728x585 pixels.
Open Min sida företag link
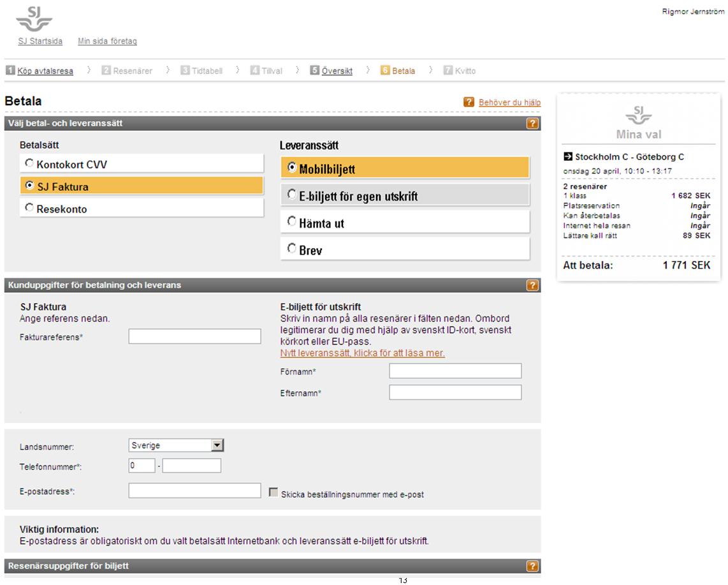point(107,41)
